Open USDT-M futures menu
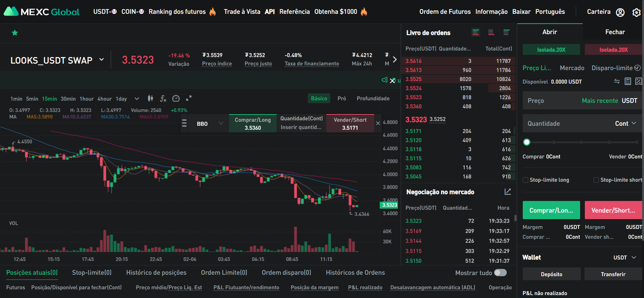The height and width of the screenshot is (298, 644). 105,12
